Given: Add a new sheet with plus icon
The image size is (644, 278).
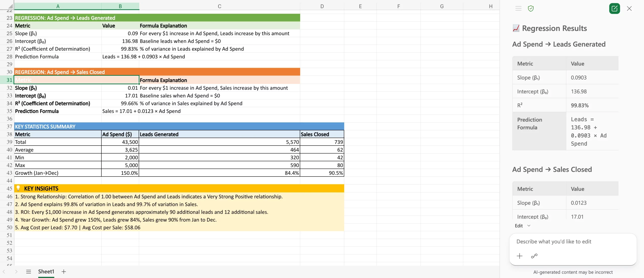Looking at the screenshot, I should (64, 271).
